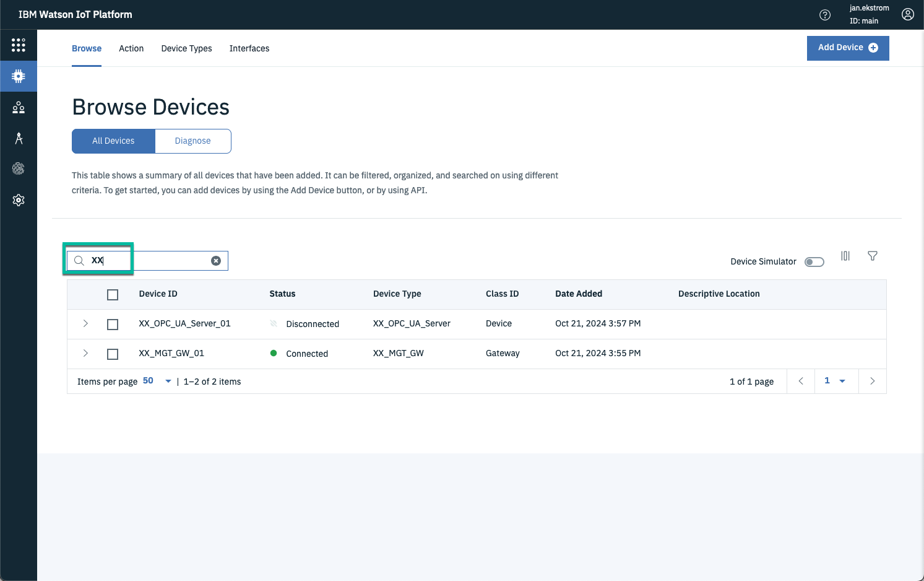Open the Apps compass icon in sidebar

tap(19, 138)
